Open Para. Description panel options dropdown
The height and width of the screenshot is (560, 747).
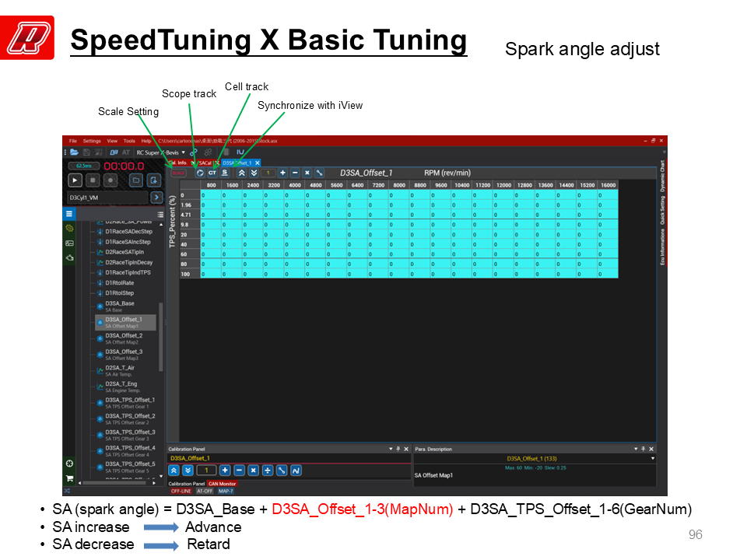(636, 449)
